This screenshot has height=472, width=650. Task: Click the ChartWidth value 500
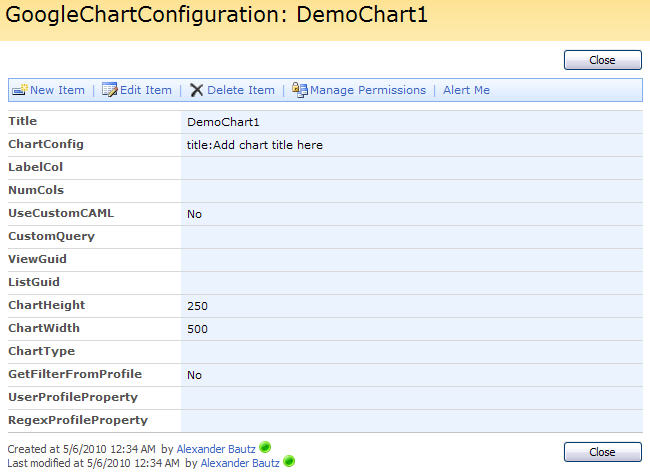[197, 328]
